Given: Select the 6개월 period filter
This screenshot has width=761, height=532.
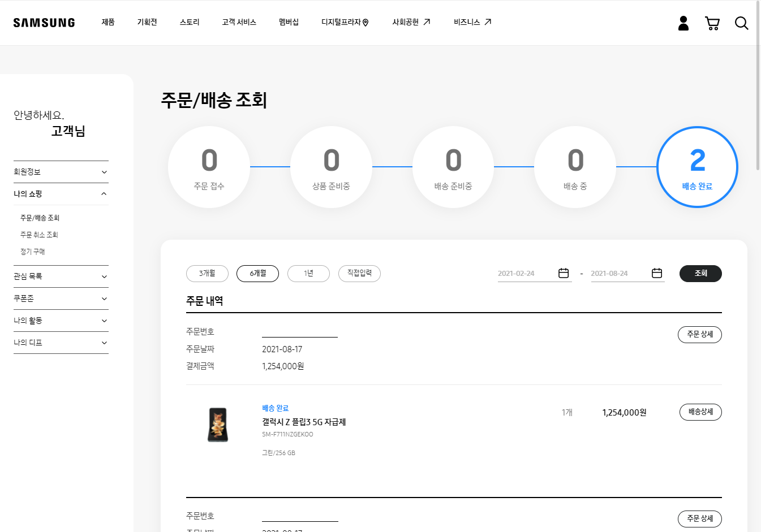Looking at the screenshot, I should pyautogui.click(x=257, y=274).
